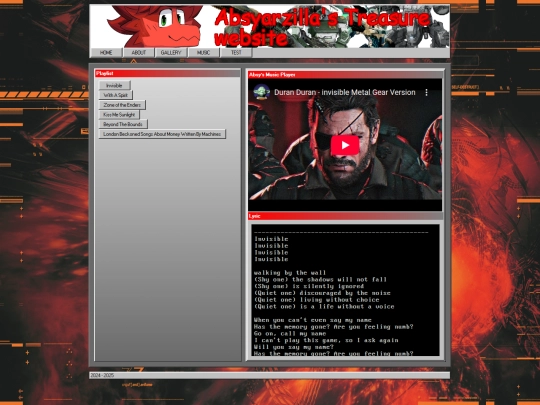The width and height of the screenshot is (540, 405).
Task: Click the Absyarzilla's Treasure website title
Action: click(x=322, y=28)
